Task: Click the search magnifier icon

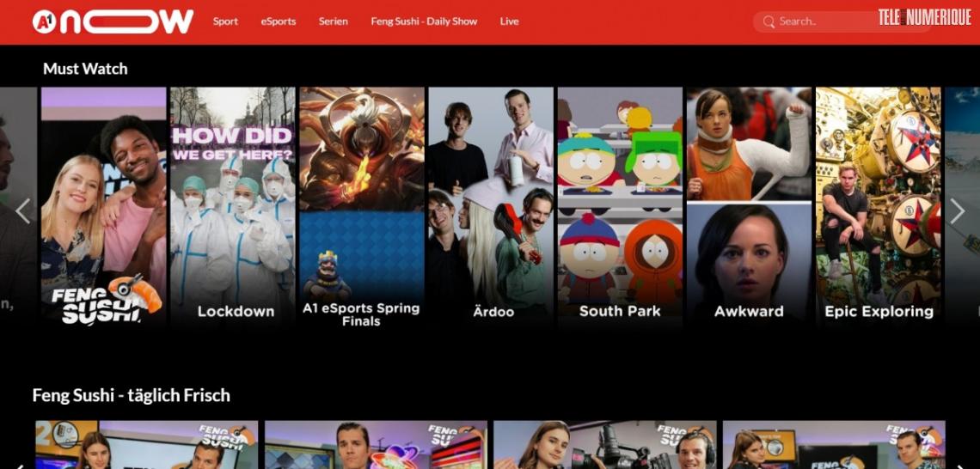Action: pyautogui.click(x=769, y=21)
